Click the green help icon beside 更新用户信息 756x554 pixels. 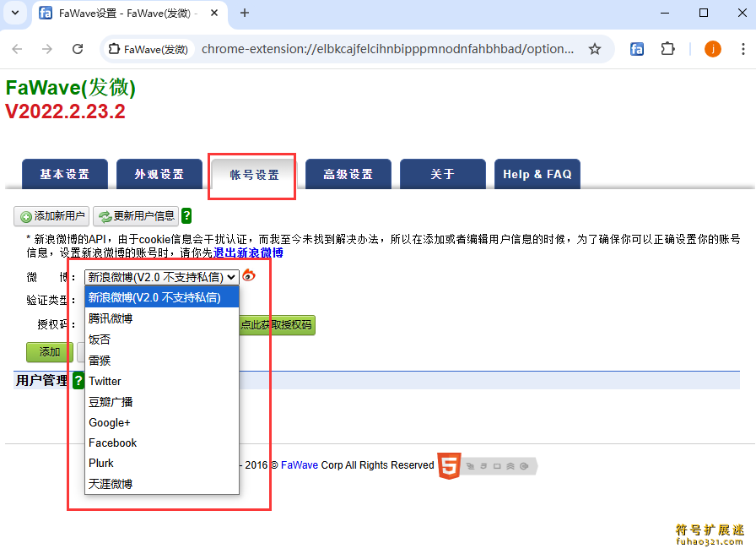[186, 215]
